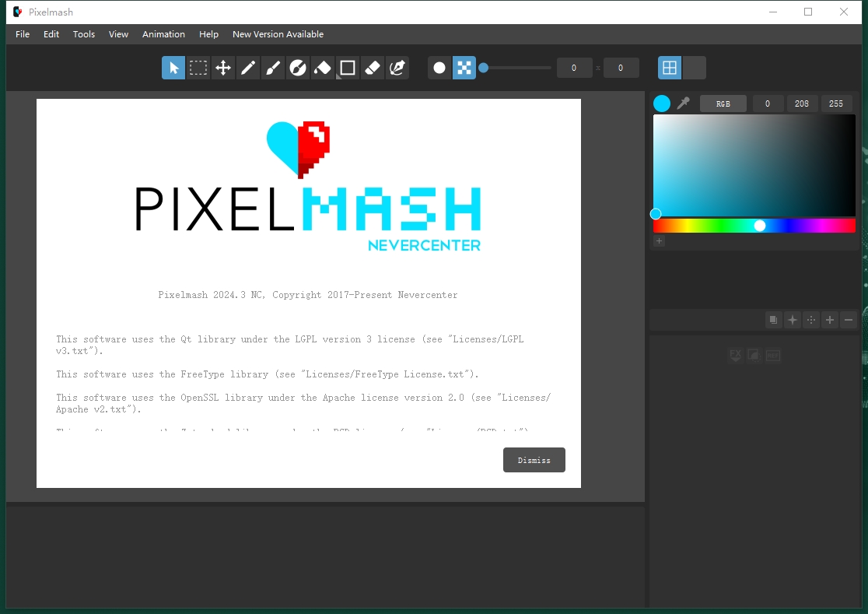The width and height of the screenshot is (868, 614).
Task: Open the Edit menu
Action: pyautogui.click(x=51, y=34)
